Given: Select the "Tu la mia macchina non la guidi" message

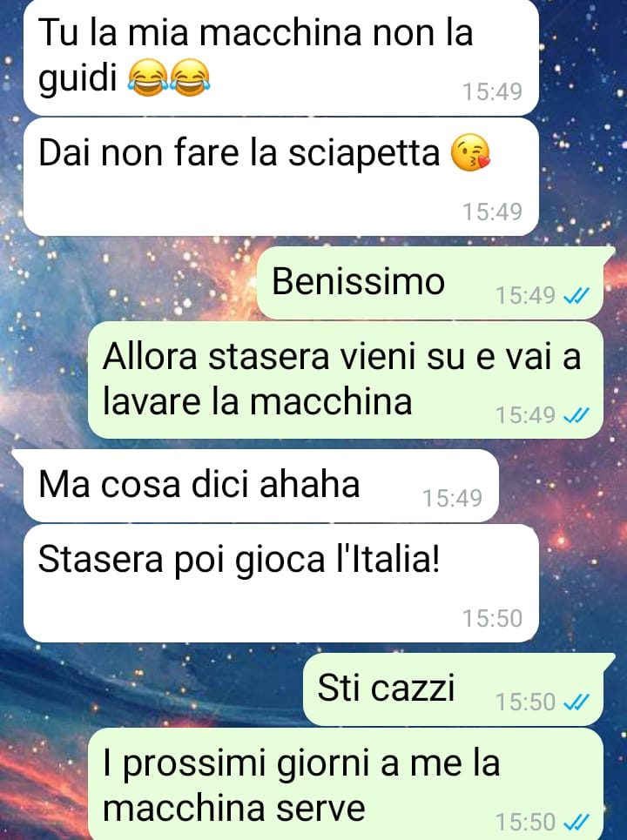Looking at the screenshot, I should pyautogui.click(x=280, y=57).
